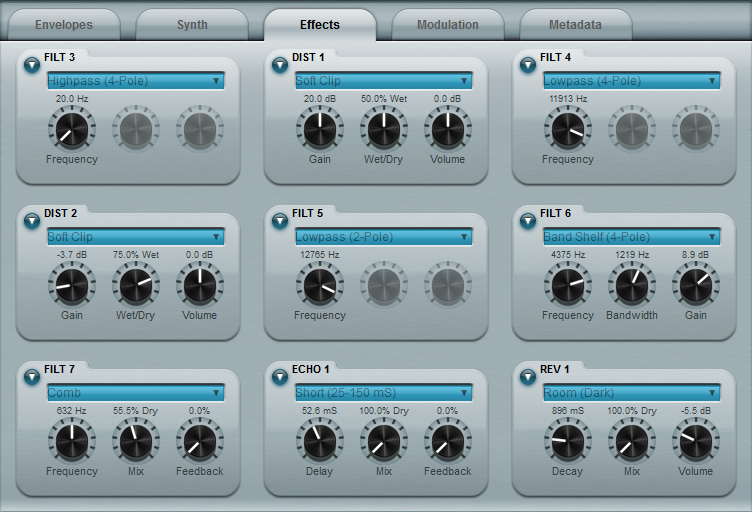The image size is (752, 512).
Task: Click the ECHO 1 Feedback knob
Action: click(448, 441)
